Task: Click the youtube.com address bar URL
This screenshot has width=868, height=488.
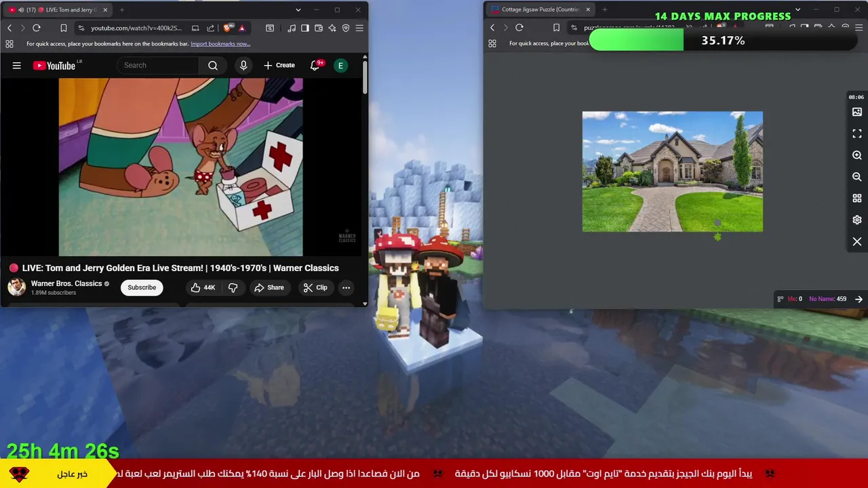Action: click(x=136, y=28)
